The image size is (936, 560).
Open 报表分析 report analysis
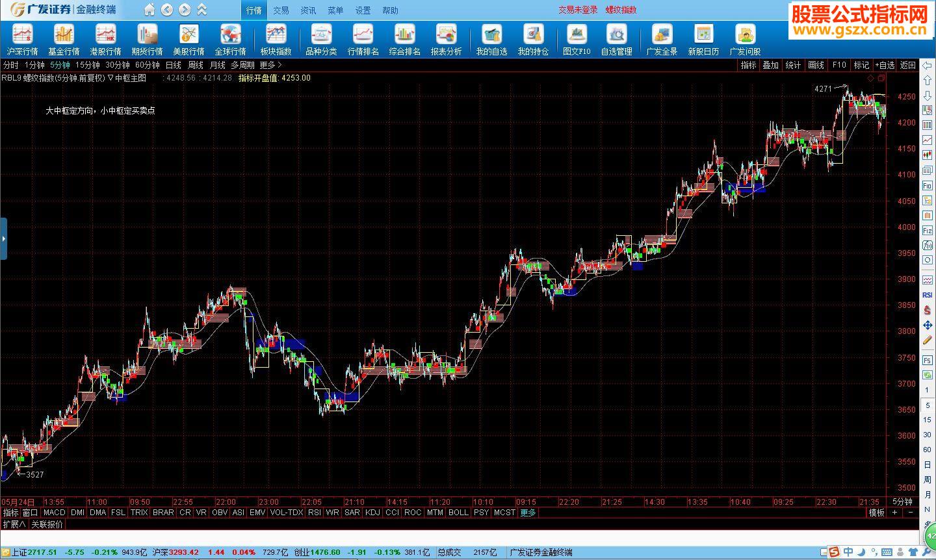click(446, 40)
